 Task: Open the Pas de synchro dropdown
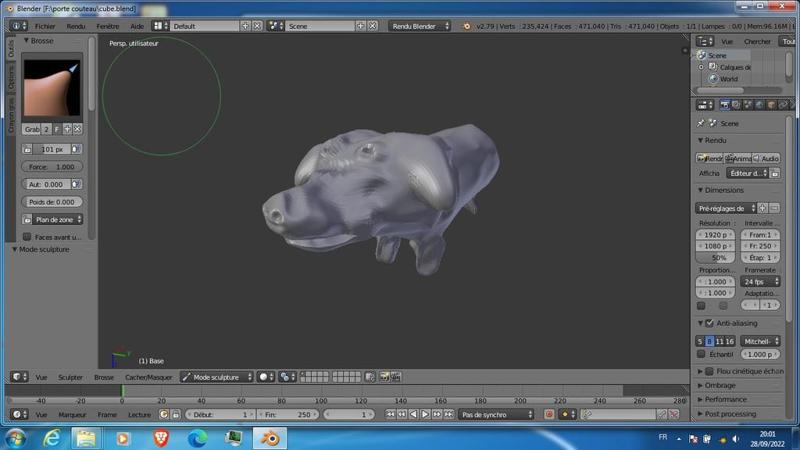(x=496, y=415)
